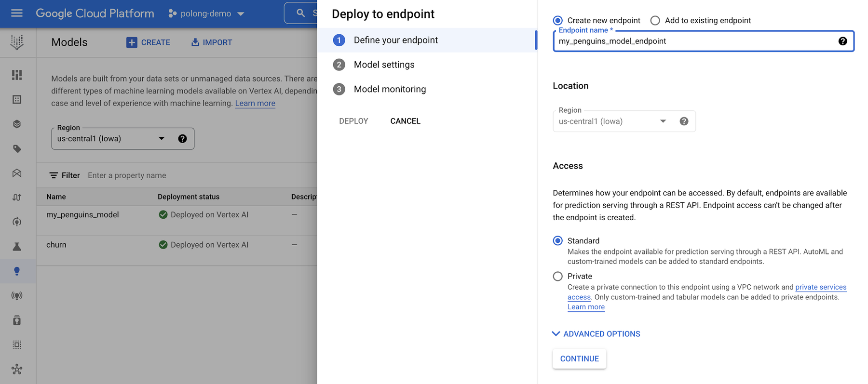Click the Name column header
Viewport: 868px width, 384px height.
[x=56, y=197]
